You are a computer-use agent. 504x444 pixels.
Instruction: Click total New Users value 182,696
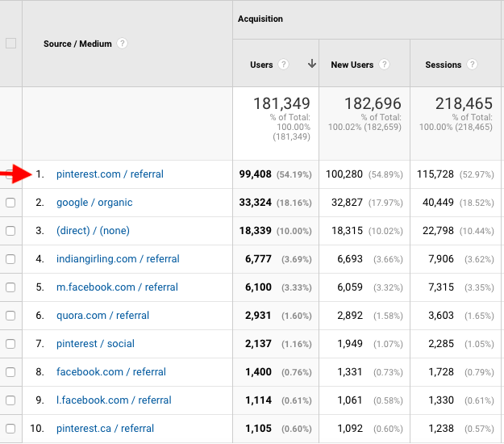click(x=373, y=103)
